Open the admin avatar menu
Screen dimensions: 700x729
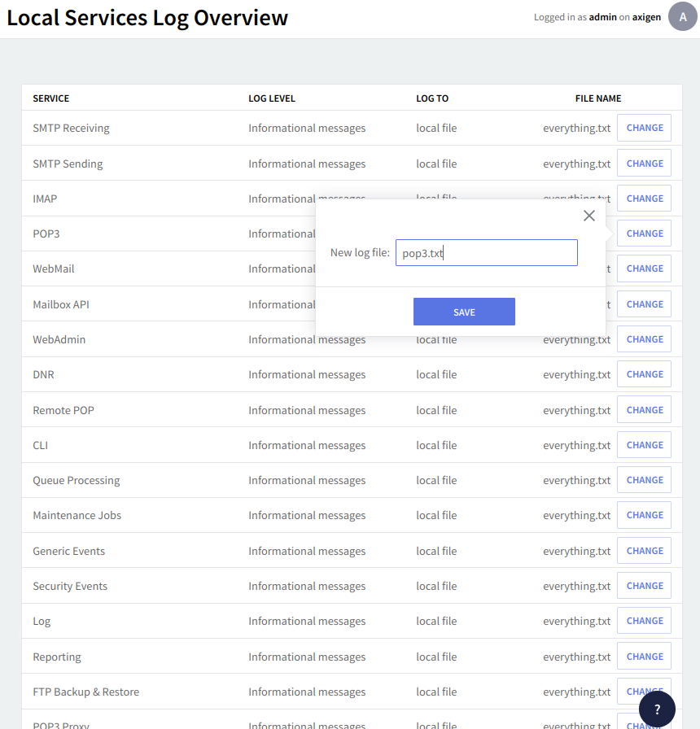click(682, 16)
